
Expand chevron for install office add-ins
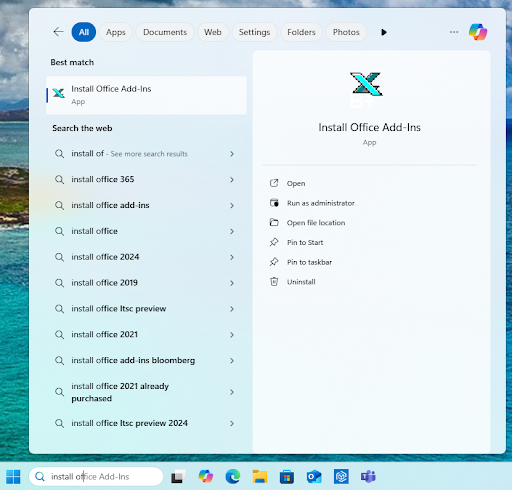click(x=232, y=206)
